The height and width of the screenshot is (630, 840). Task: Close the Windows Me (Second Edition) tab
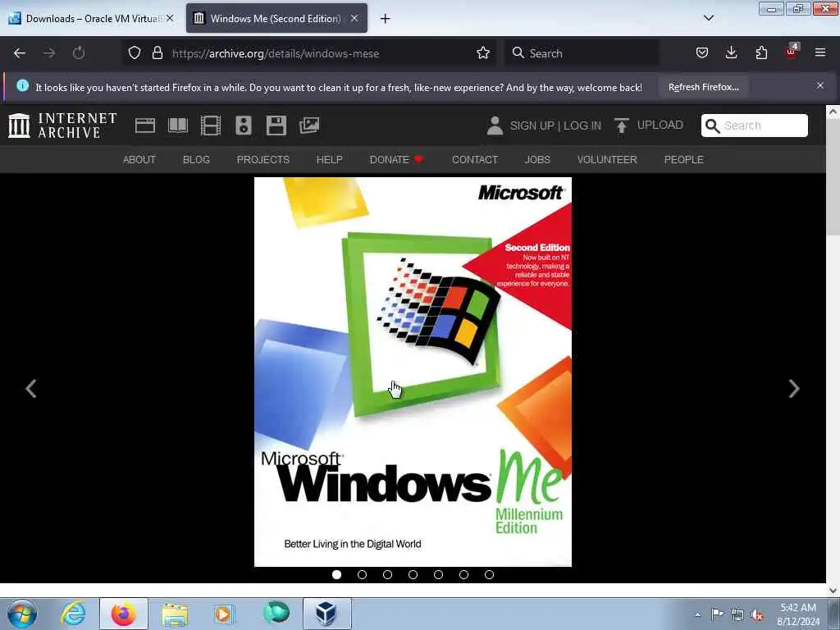point(354,18)
